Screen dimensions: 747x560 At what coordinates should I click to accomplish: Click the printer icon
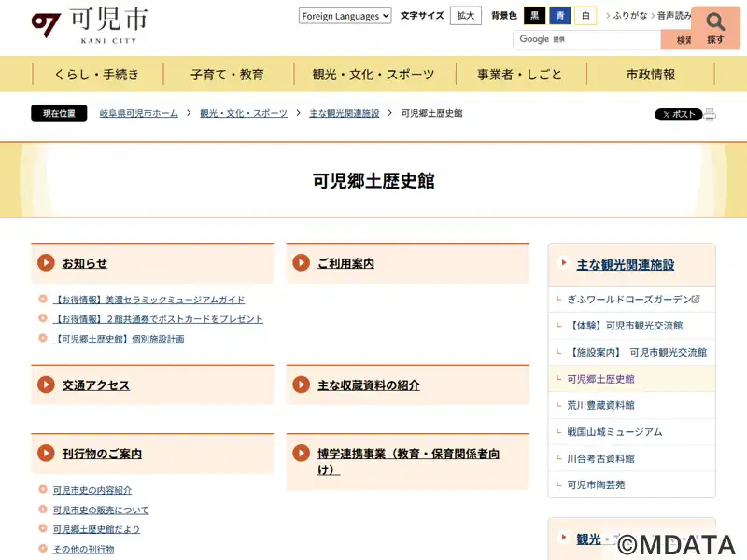(x=710, y=115)
